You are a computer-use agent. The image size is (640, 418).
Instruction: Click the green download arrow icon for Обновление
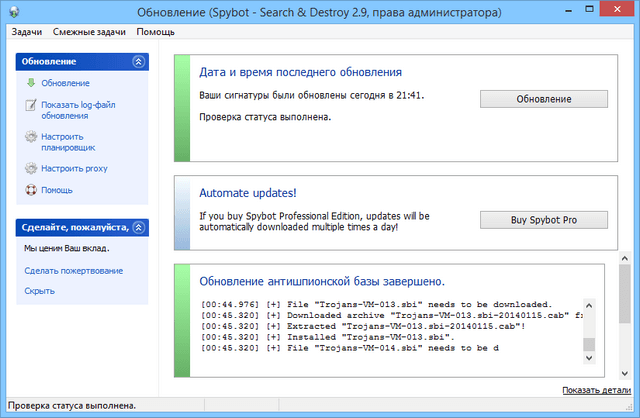pos(31,83)
